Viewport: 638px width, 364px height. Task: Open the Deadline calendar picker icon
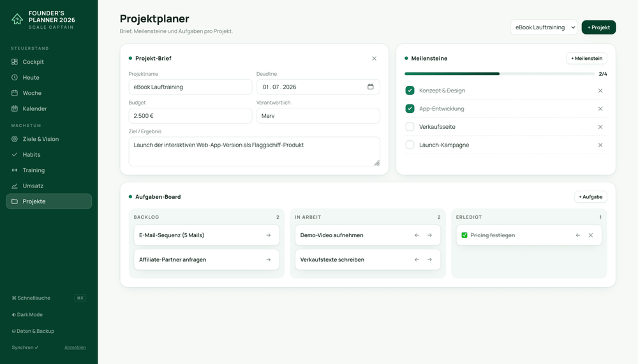click(370, 87)
